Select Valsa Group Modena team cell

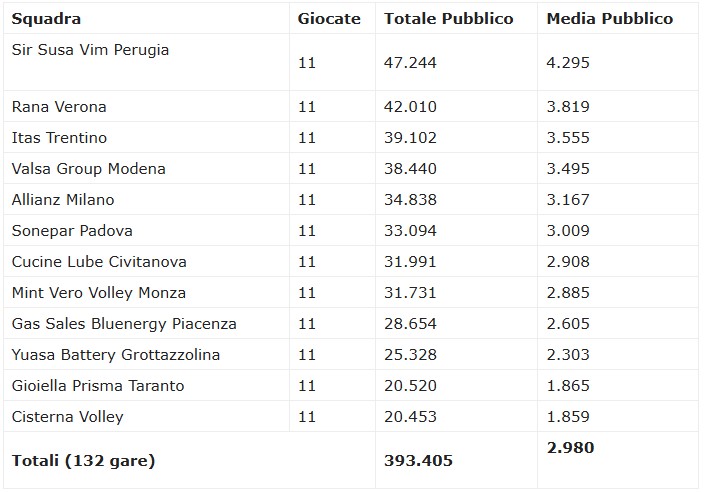88,169
